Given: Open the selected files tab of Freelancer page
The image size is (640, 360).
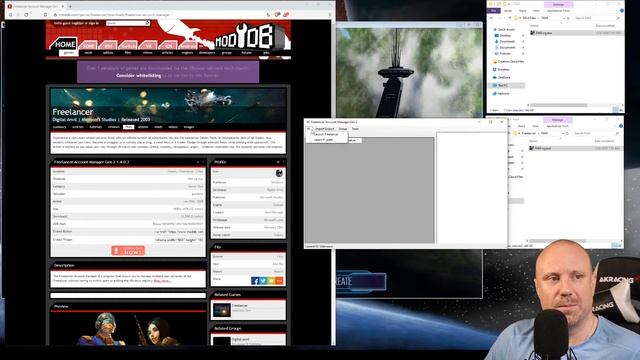Looking at the screenshot, I should [x=129, y=127].
